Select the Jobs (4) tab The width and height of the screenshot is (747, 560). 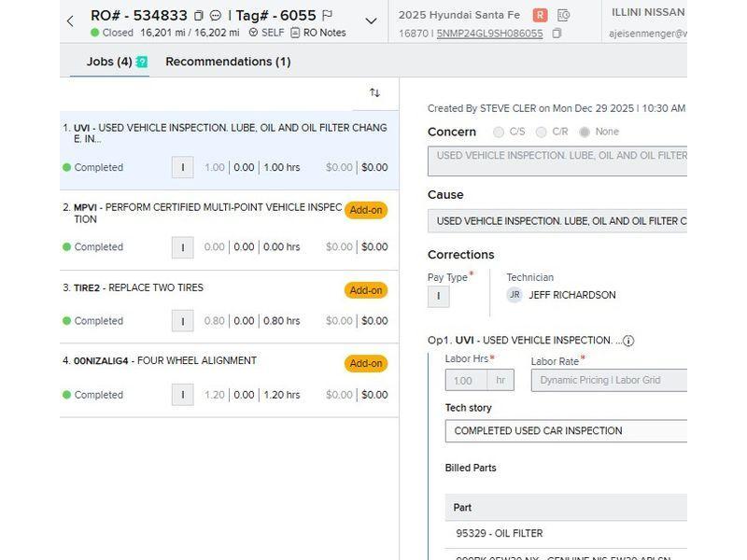[x=109, y=62]
